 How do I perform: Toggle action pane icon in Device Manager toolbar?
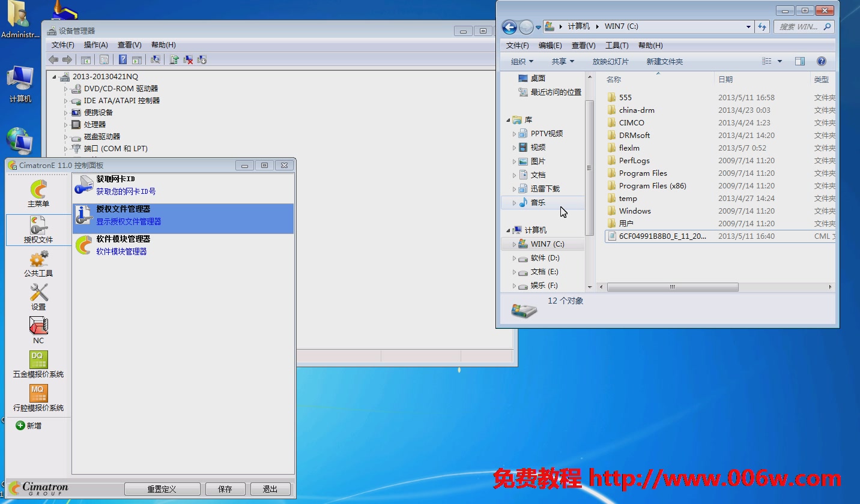click(x=137, y=59)
